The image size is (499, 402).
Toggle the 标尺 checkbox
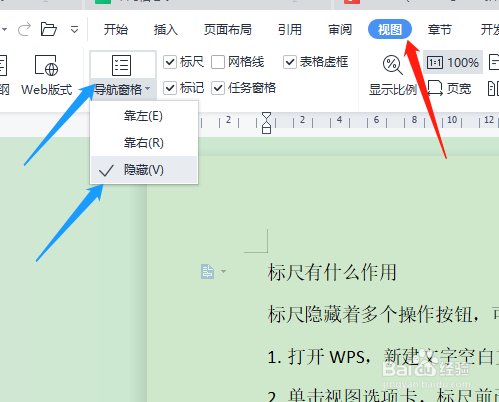click(x=170, y=62)
